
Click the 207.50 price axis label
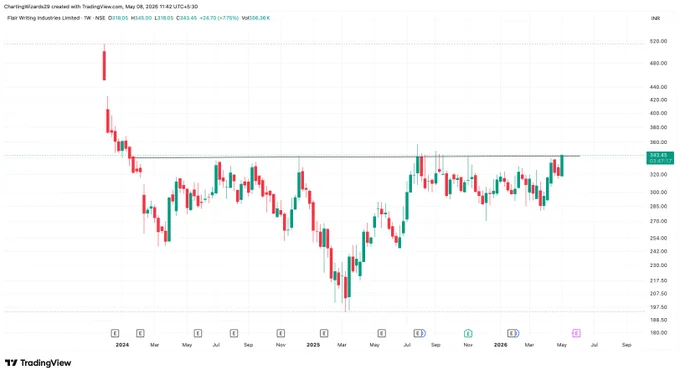[658, 294]
